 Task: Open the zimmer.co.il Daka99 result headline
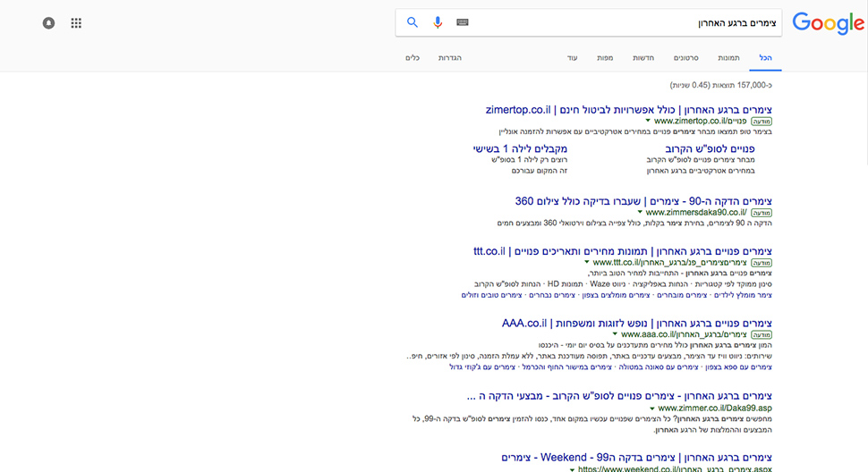tap(619, 396)
